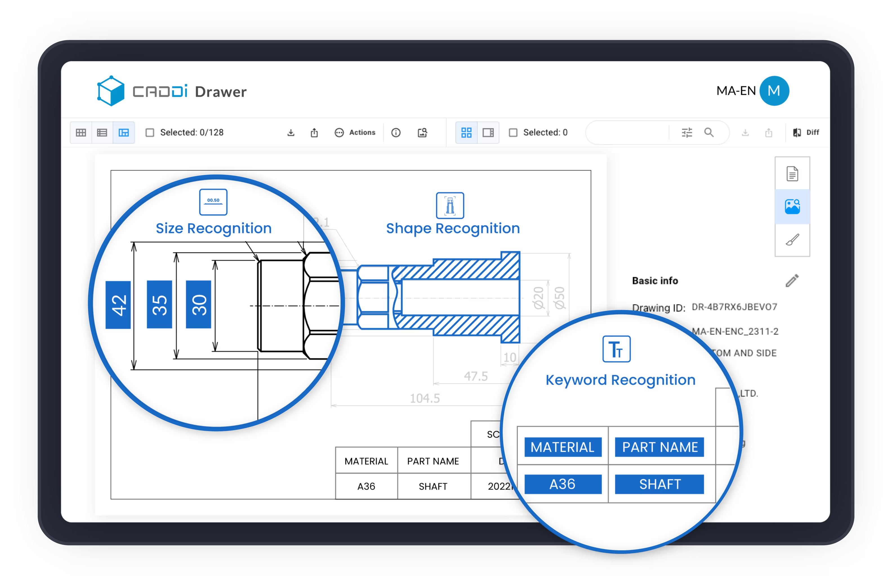
Task: Click the Diff button
Action: coord(806,133)
